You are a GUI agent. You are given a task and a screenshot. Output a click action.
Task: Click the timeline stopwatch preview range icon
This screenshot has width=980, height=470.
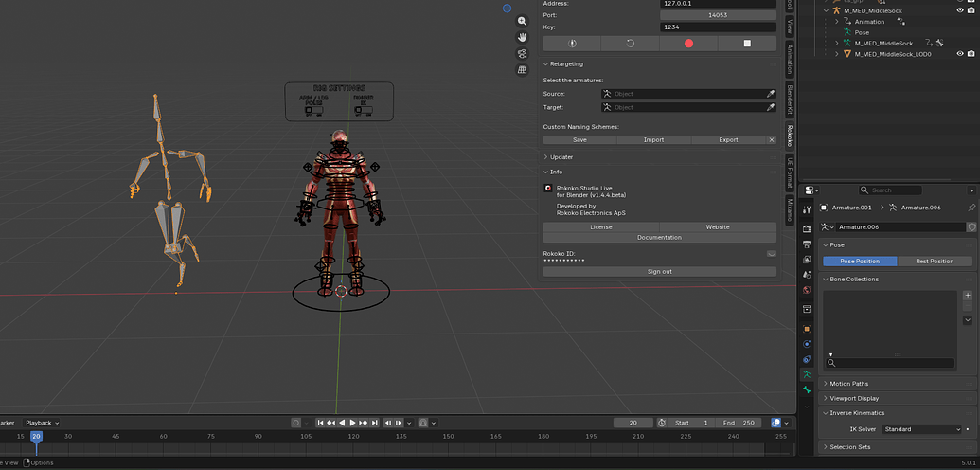[x=662, y=423]
